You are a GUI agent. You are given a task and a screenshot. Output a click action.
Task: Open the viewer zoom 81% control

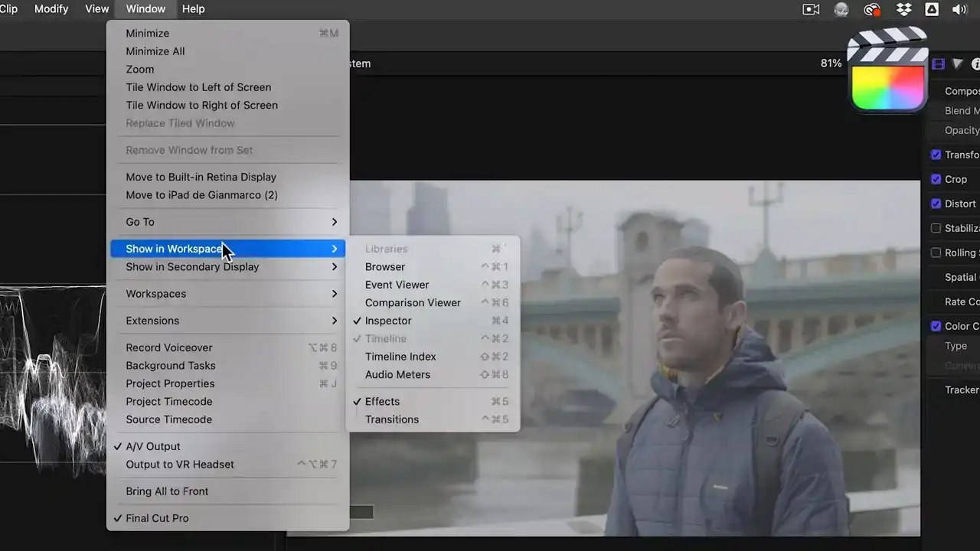pyautogui.click(x=831, y=64)
